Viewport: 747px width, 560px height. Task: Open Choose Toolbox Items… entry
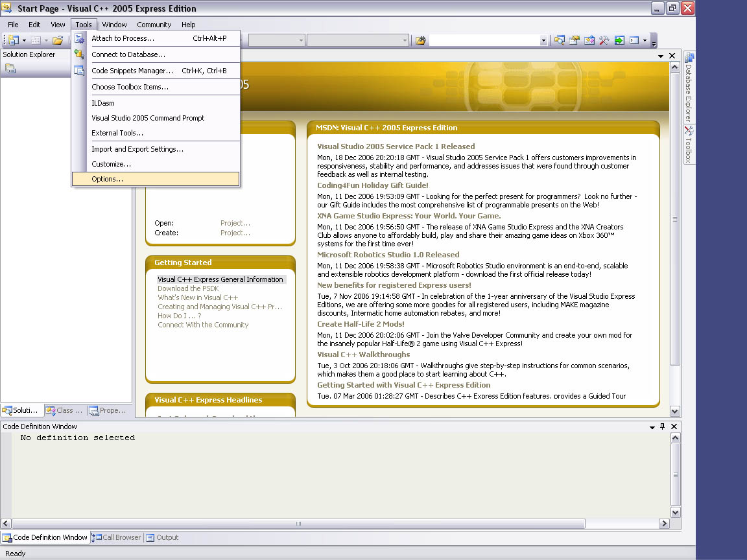click(156, 87)
